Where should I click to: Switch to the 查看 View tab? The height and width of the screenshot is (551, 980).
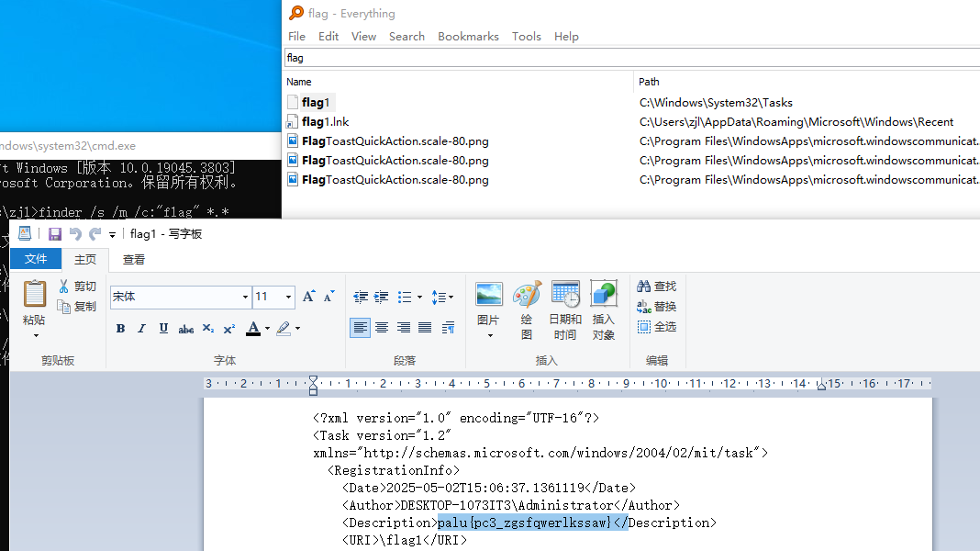point(134,260)
